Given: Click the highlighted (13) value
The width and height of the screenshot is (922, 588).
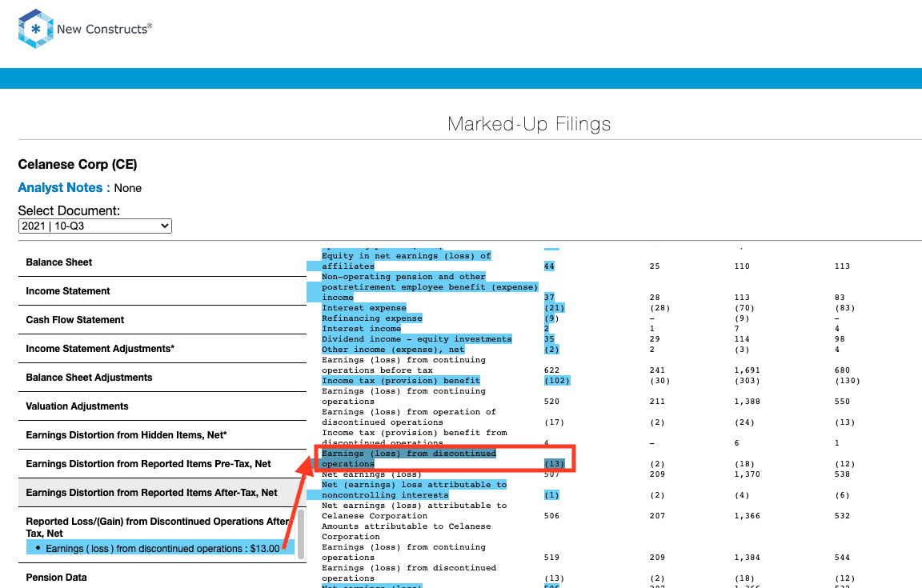Looking at the screenshot, I should point(555,463).
